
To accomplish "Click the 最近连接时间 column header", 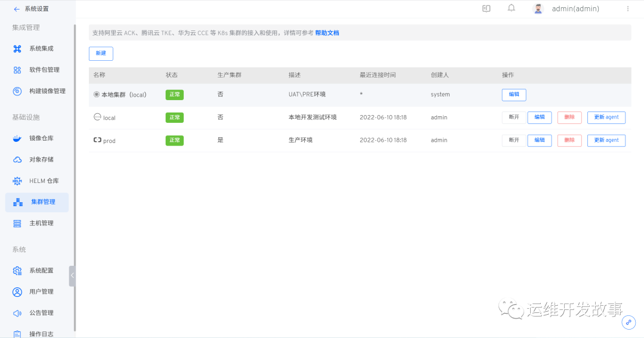I will click(377, 75).
